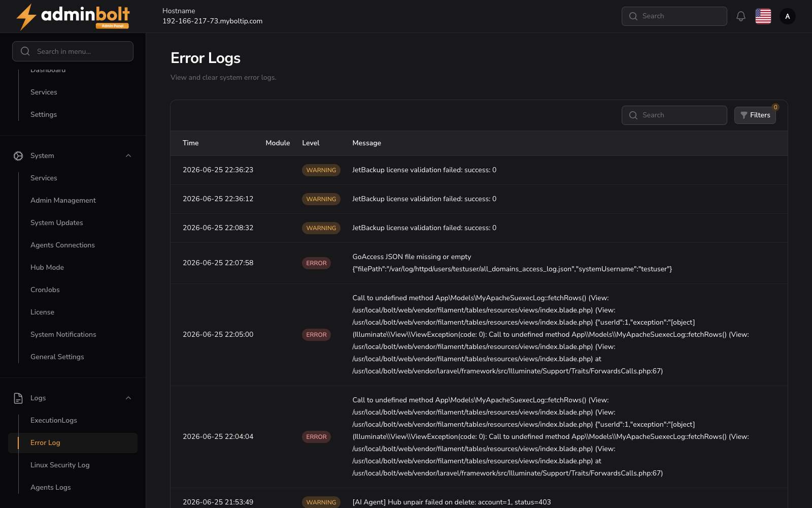This screenshot has width=812, height=508.
Task: Click WARNING badge for 22:36:12 entry
Action: (x=321, y=199)
